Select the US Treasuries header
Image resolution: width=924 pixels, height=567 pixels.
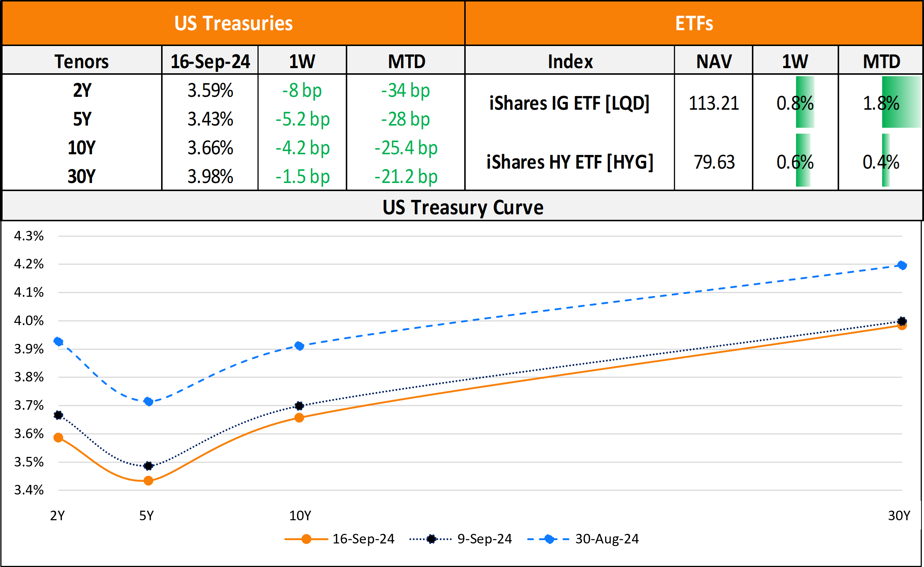pyautogui.click(x=233, y=23)
